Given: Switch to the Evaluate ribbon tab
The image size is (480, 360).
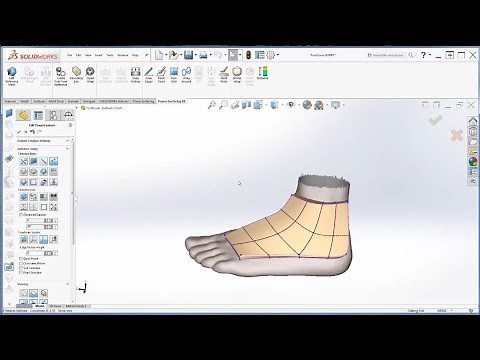Looking at the screenshot, I should [x=73, y=101].
